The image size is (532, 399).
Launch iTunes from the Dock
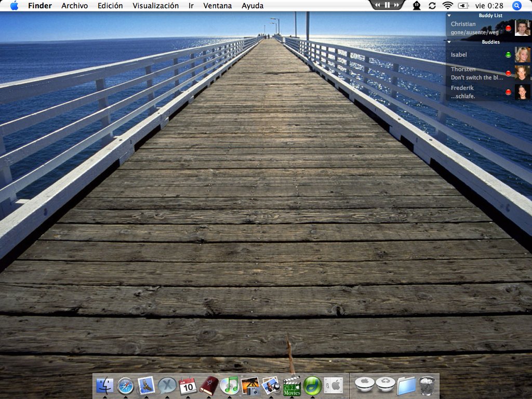[x=229, y=386]
